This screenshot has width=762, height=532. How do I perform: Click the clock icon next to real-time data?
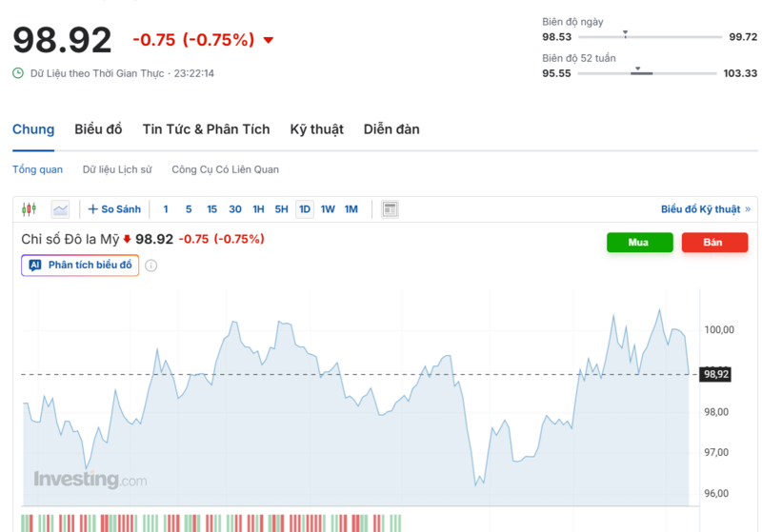[18, 73]
